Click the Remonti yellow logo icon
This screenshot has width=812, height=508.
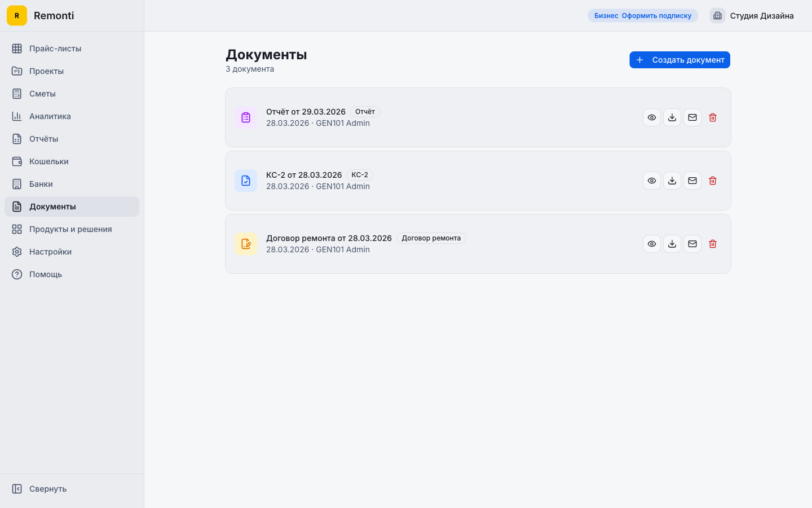(x=16, y=15)
